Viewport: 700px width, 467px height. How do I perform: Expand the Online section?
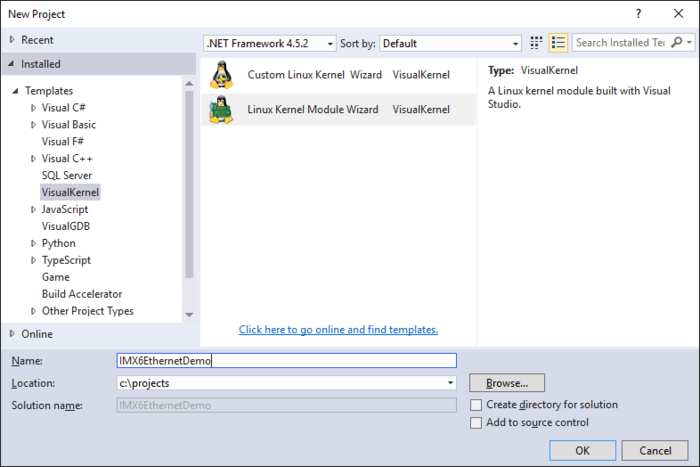tap(12, 334)
